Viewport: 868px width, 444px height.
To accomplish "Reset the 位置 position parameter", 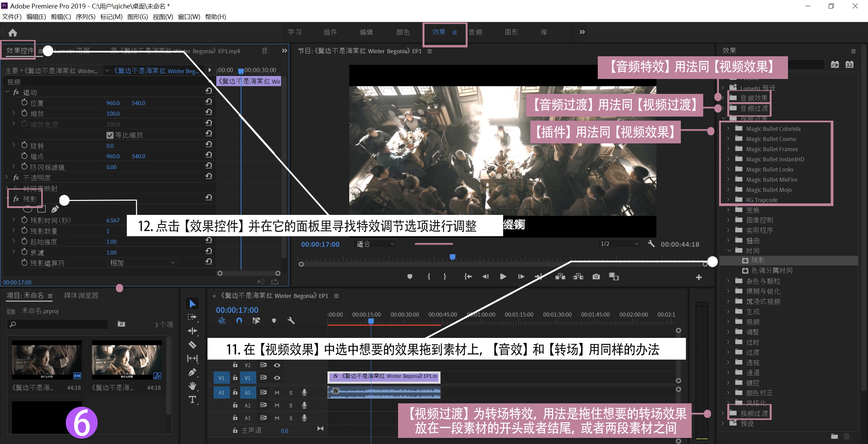I will coord(209,102).
